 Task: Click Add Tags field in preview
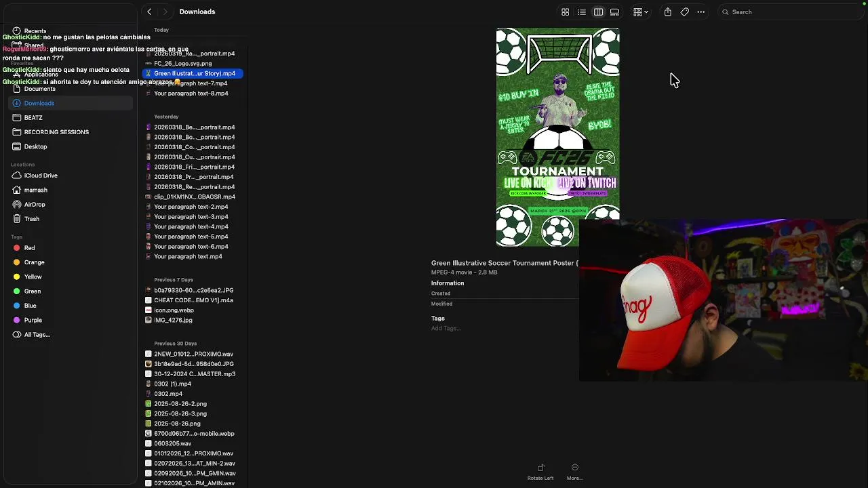pos(446,329)
